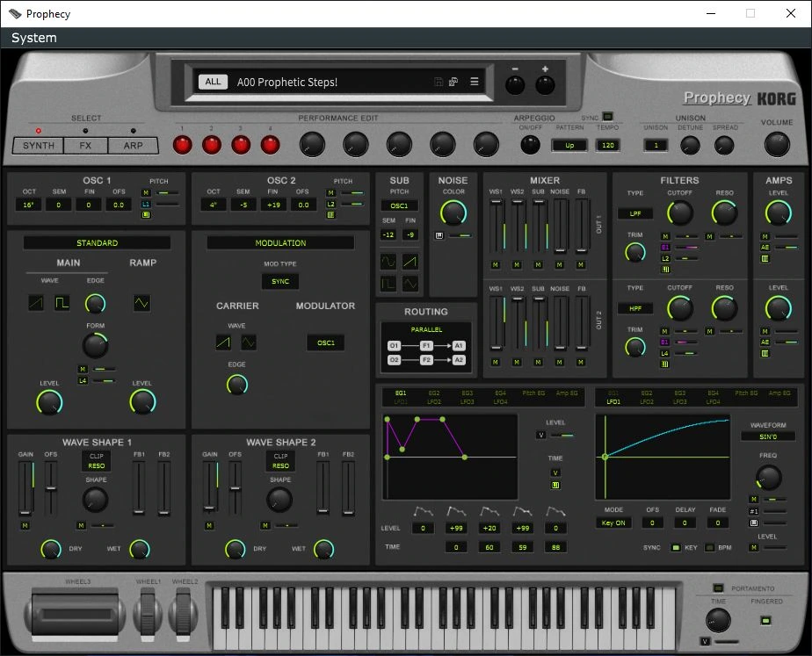Click preset increment plus knob button
The image size is (812, 656).
coord(545,84)
